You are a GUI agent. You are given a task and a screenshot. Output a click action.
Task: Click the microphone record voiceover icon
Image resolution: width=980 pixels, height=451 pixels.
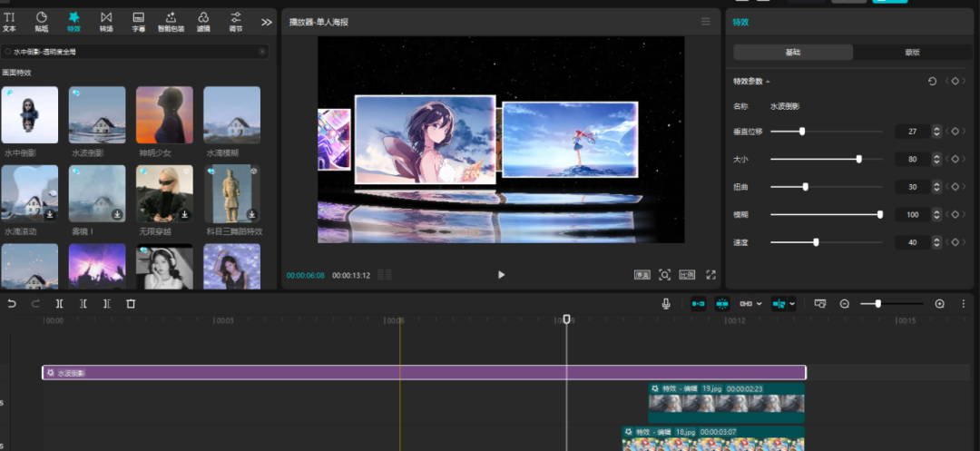(x=666, y=304)
